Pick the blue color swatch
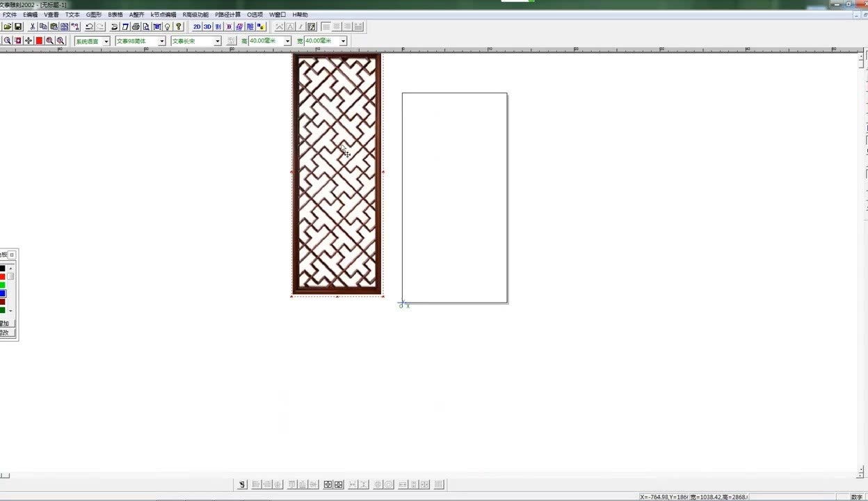This screenshot has height=501, width=868. click(x=3, y=294)
